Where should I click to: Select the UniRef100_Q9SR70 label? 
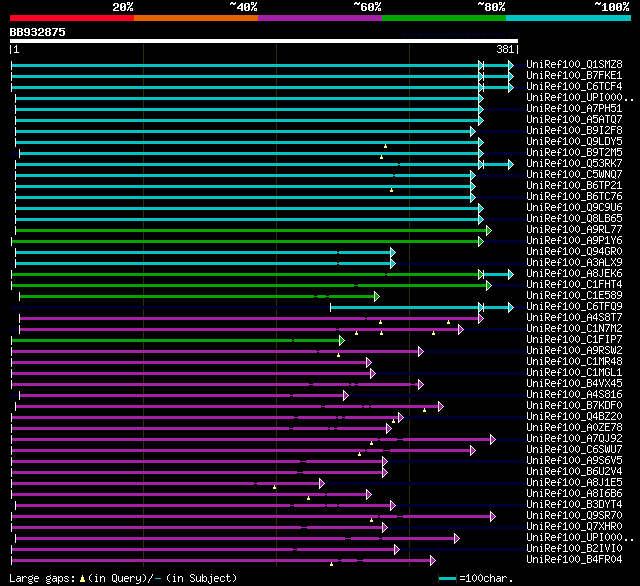(574, 516)
